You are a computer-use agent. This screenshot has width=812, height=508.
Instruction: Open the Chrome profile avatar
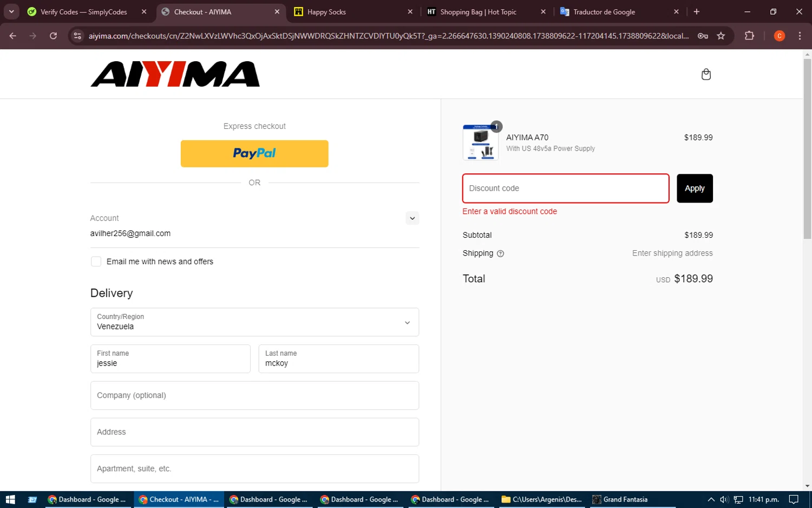[x=780, y=36]
